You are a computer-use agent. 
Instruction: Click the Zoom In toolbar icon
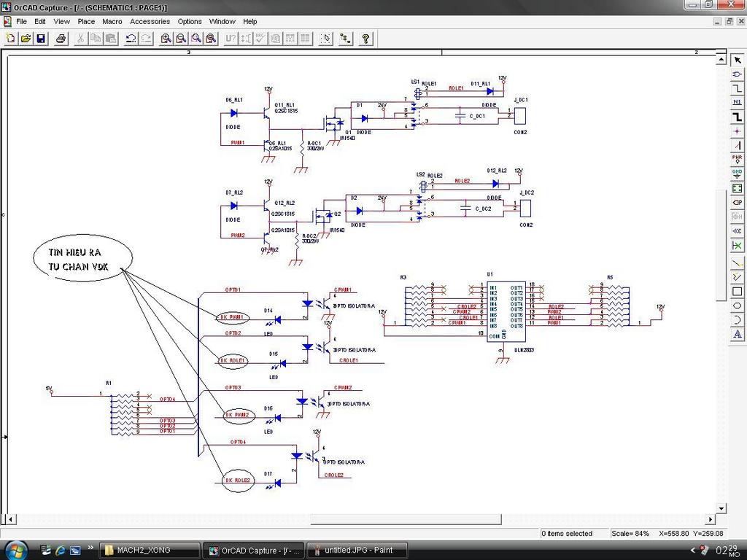[x=166, y=38]
